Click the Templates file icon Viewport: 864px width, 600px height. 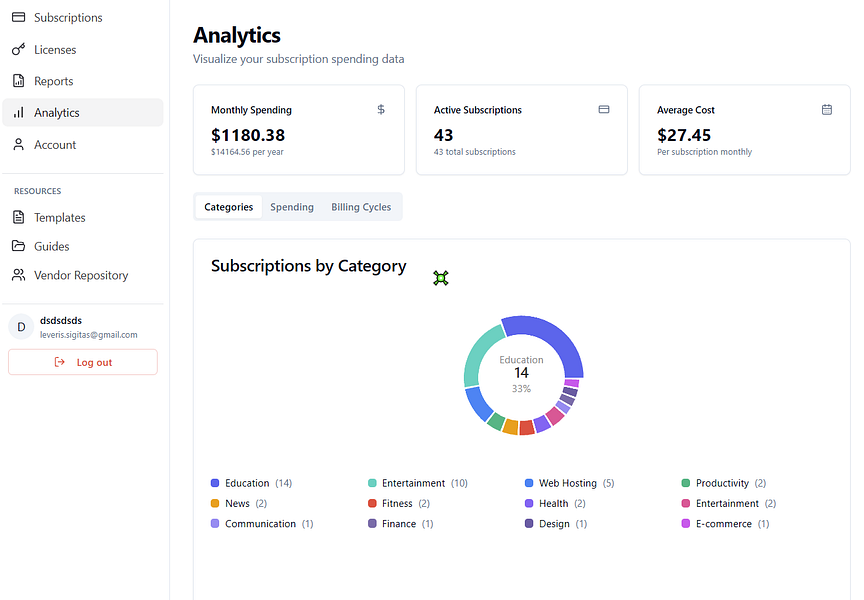tap(18, 218)
